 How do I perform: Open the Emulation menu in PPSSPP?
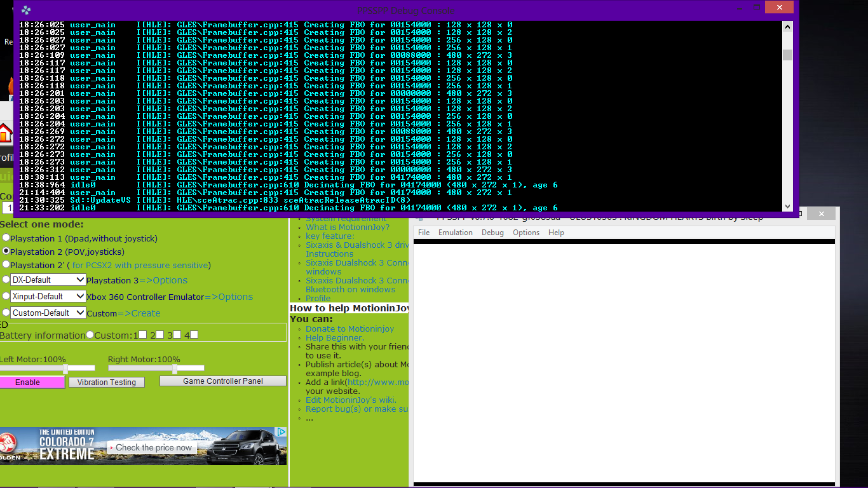pos(455,233)
